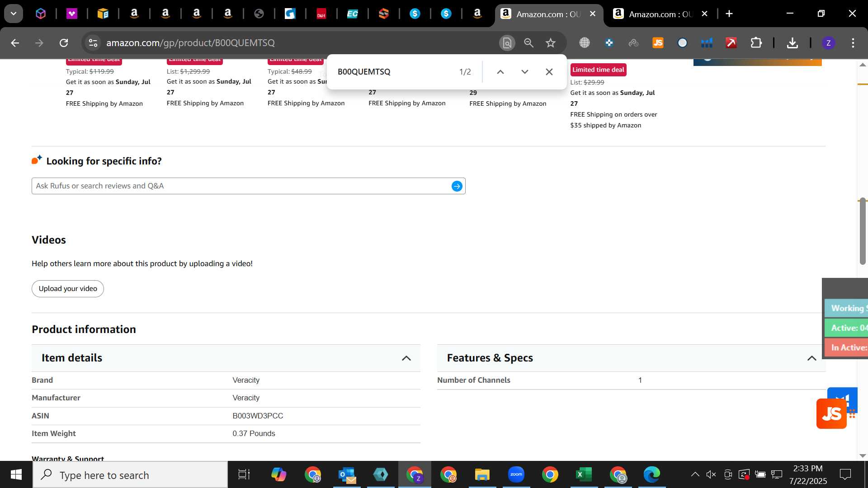The image size is (868, 488).
Task: Open the EC pinned tab
Action: tap(353, 14)
